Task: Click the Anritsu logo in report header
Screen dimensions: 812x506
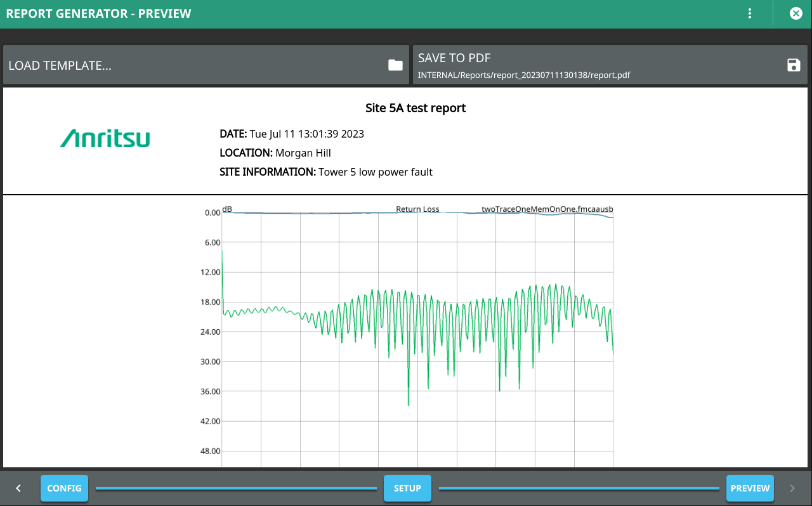Action: click(x=105, y=139)
